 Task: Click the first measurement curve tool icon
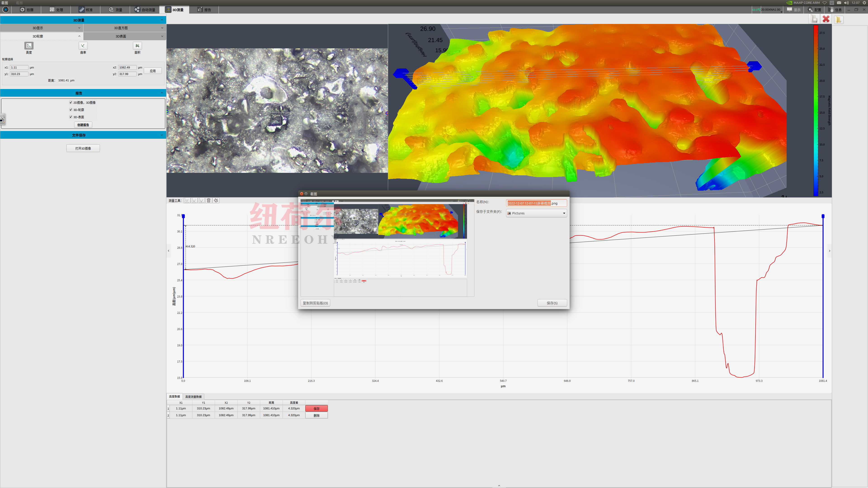187,200
